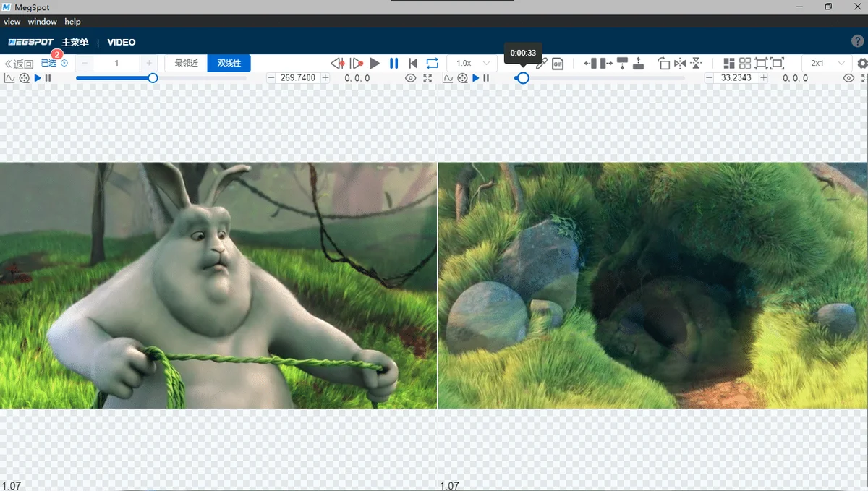Open histogram chart for left video
The image size is (868, 491).
click(10, 78)
